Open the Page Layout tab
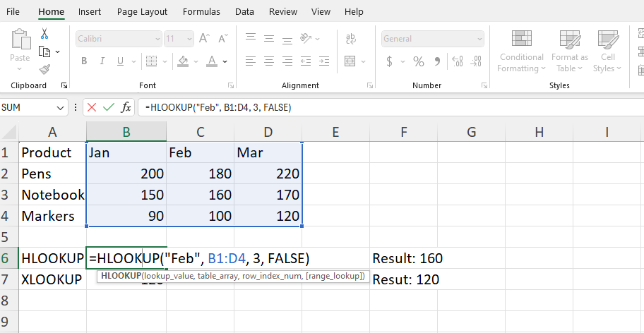The width and height of the screenshot is (644, 333). click(142, 12)
